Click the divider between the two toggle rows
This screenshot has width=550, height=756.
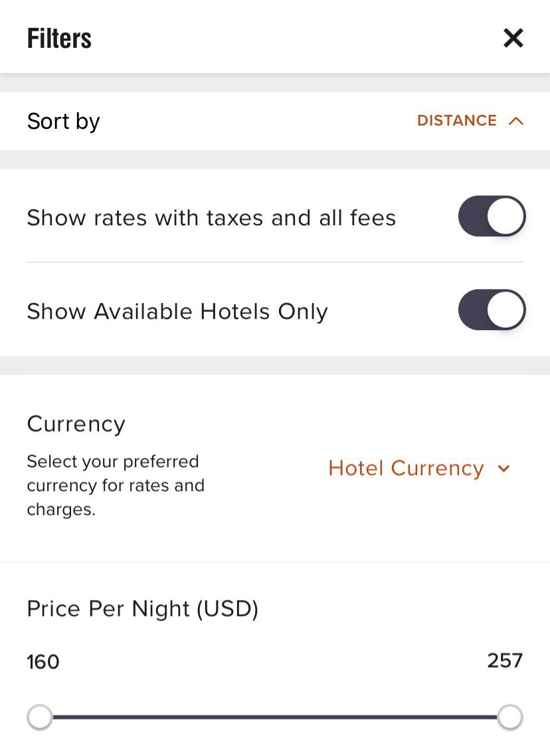(x=275, y=262)
